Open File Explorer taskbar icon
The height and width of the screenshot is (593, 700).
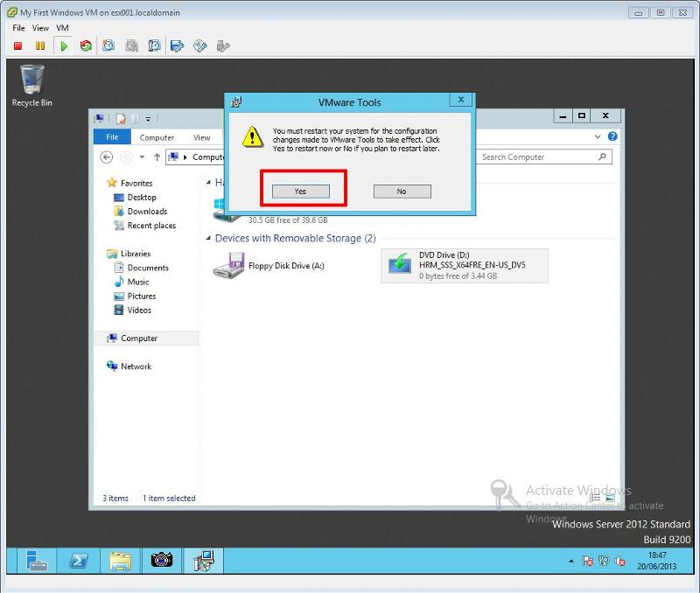tap(120, 561)
